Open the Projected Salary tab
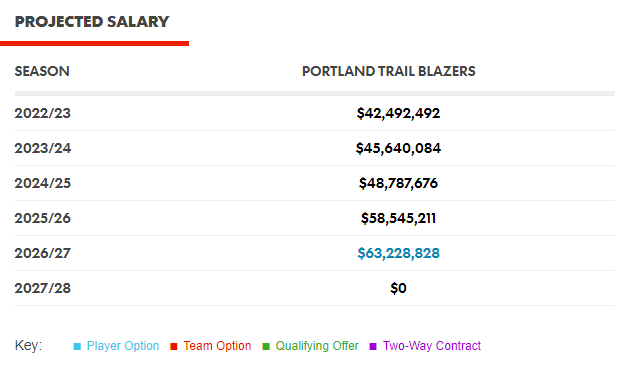 pyautogui.click(x=92, y=22)
